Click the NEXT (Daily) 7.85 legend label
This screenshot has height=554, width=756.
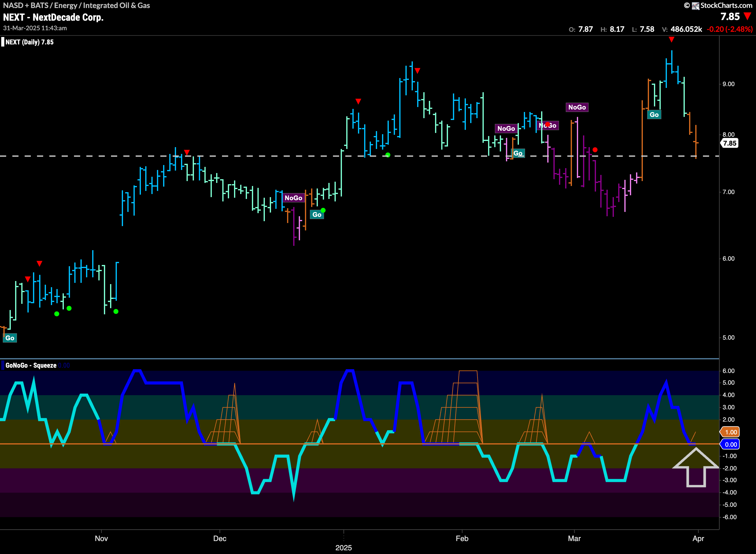click(30, 42)
